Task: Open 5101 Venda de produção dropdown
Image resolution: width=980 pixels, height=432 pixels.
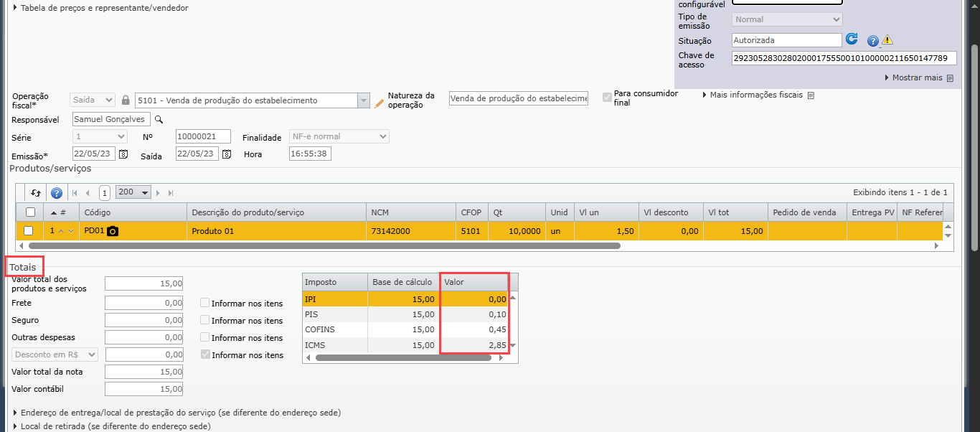Action: [x=363, y=100]
